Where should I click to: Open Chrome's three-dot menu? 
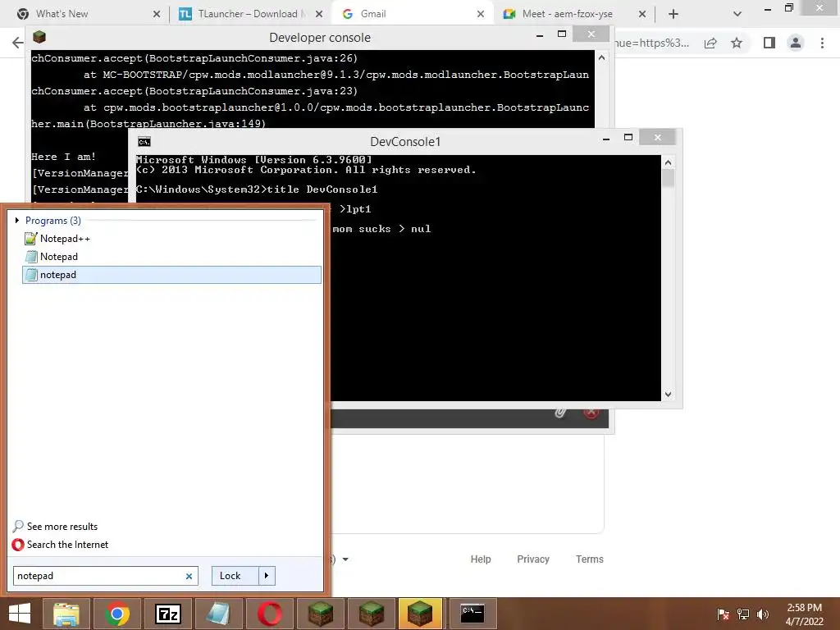pyautogui.click(x=822, y=43)
